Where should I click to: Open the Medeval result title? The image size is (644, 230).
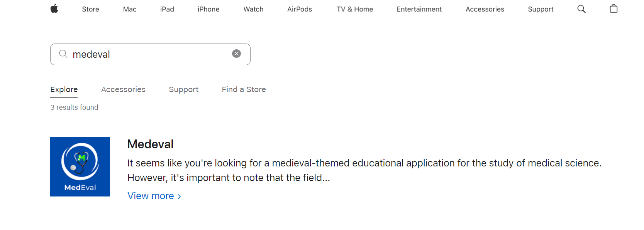(150, 144)
